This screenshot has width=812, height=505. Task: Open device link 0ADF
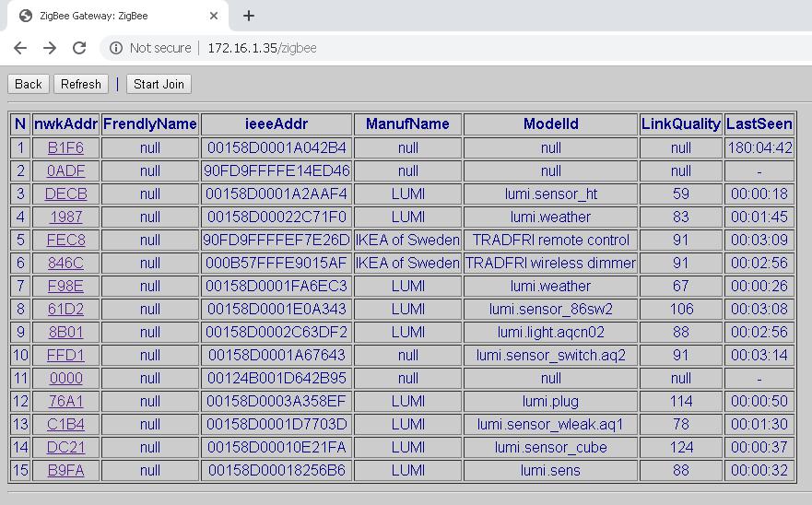[x=65, y=170]
